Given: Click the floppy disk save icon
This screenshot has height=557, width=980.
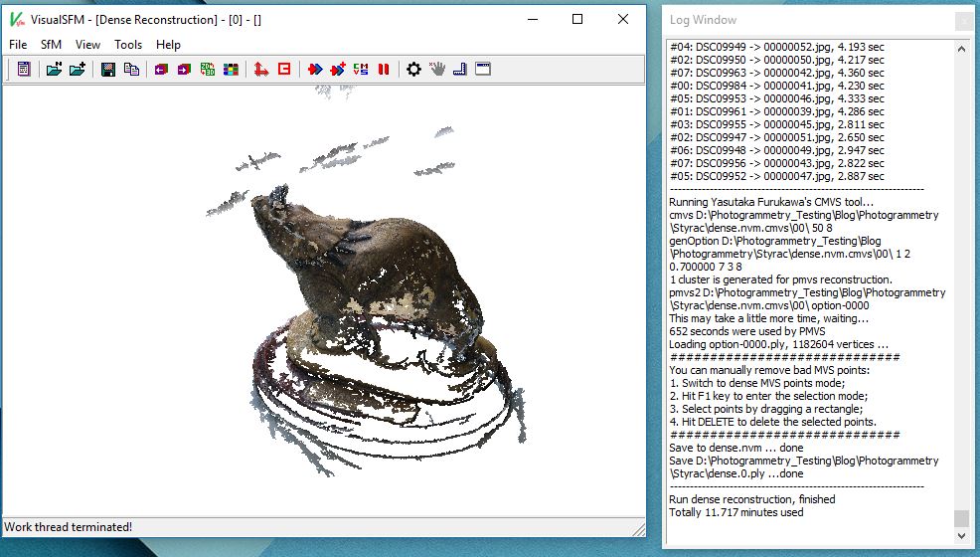Looking at the screenshot, I should click(107, 70).
